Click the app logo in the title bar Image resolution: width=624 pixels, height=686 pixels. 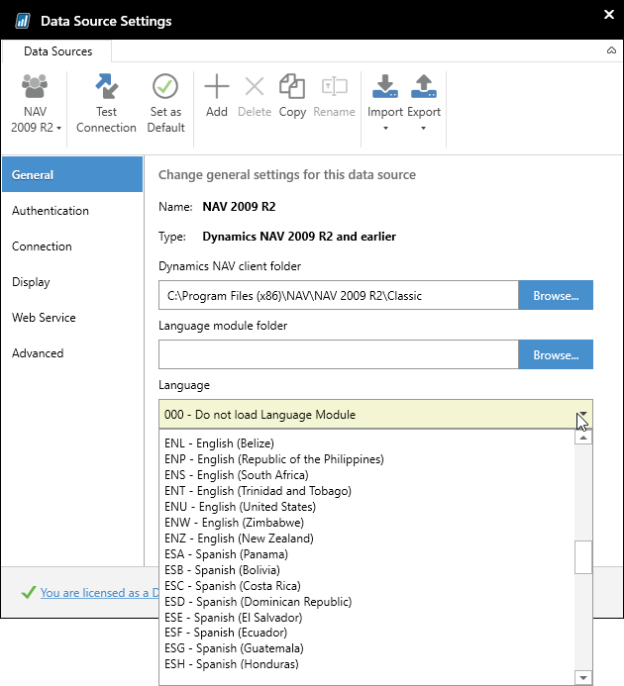pos(22,21)
